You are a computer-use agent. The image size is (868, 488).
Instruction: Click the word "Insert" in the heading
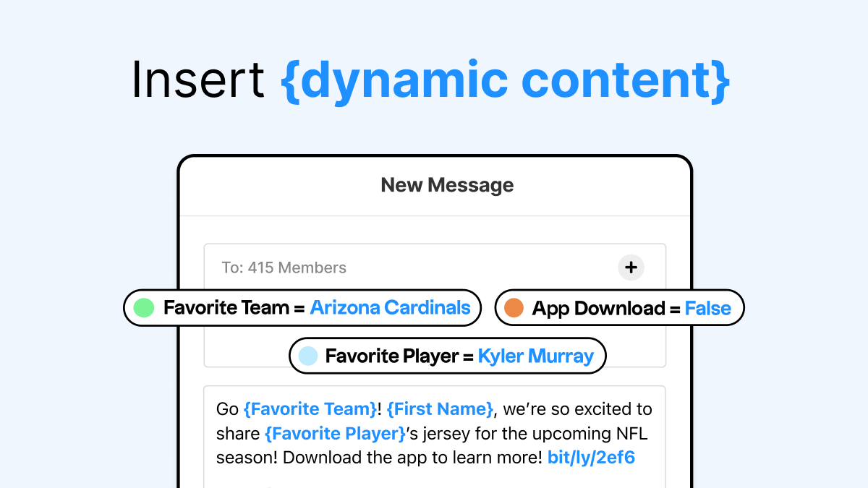[x=197, y=80]
